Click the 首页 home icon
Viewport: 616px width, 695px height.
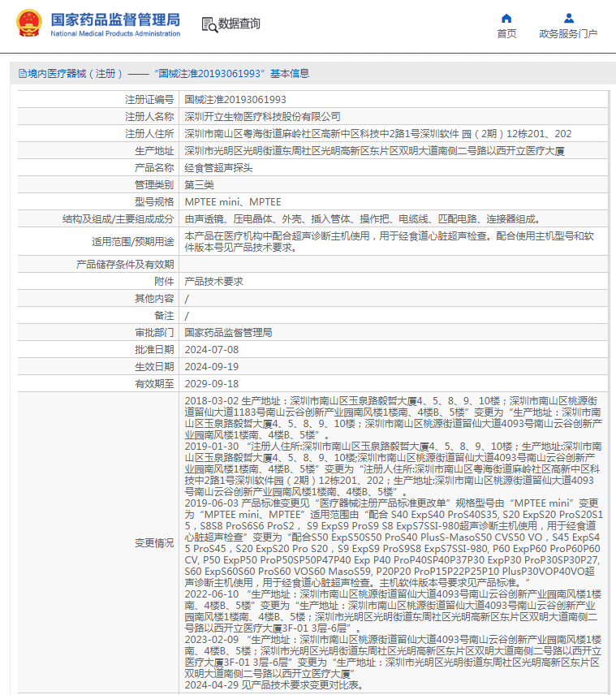click(506, 18)
